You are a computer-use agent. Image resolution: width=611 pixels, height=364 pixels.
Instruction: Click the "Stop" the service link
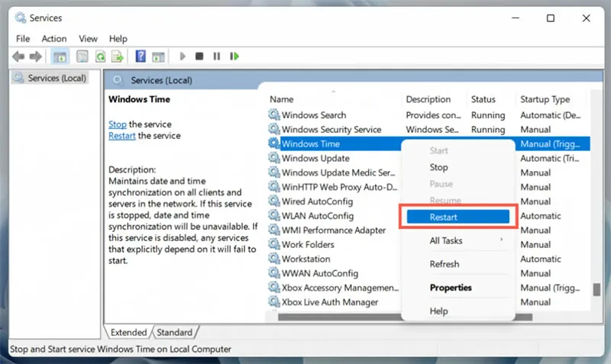(117, 124)
